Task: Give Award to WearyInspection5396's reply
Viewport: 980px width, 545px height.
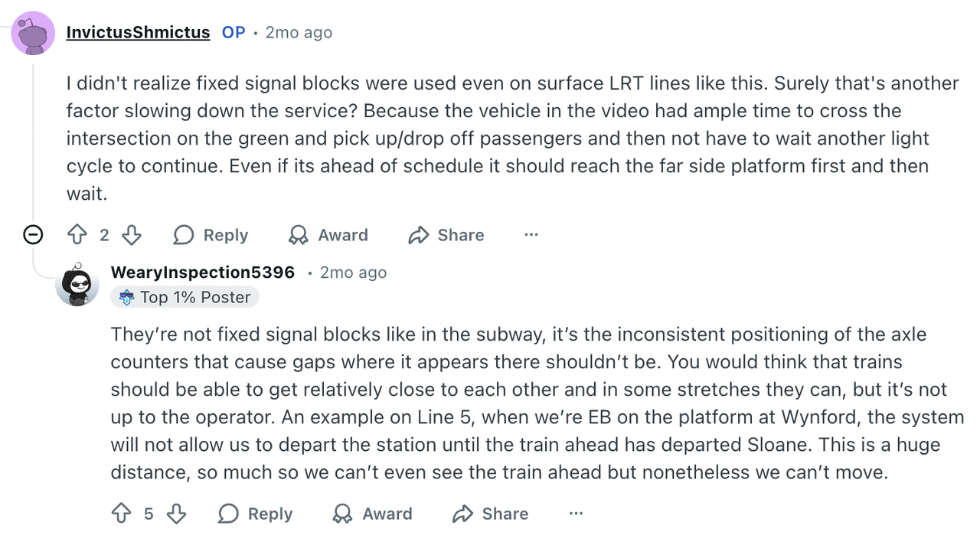Action: tap(372, 514)
